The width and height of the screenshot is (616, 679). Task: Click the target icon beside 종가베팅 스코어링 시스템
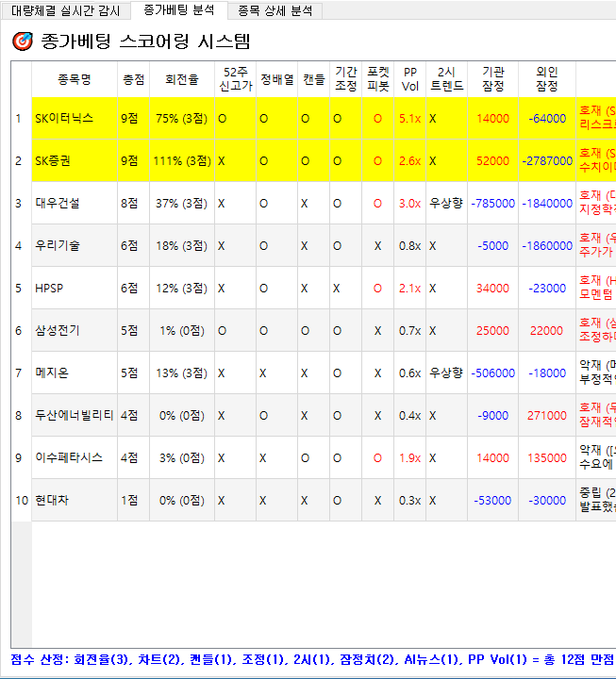coord(23,41)
